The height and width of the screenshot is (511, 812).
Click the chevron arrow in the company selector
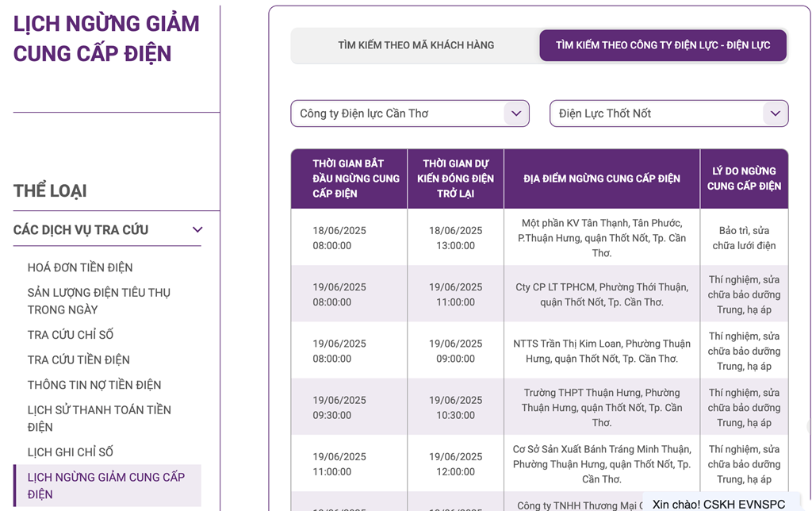click(515, 113)
